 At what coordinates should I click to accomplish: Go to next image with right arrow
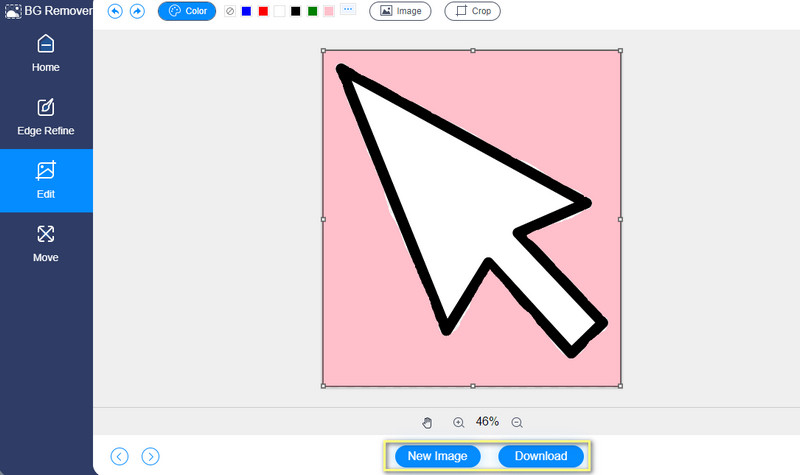click(150, 456)
